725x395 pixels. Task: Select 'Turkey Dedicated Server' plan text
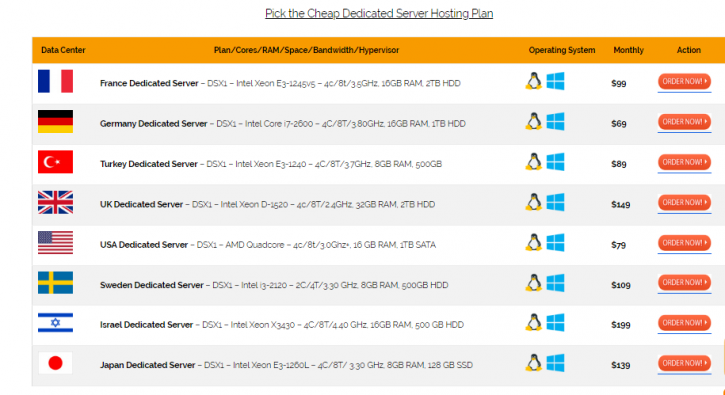(x=148, y=164)
